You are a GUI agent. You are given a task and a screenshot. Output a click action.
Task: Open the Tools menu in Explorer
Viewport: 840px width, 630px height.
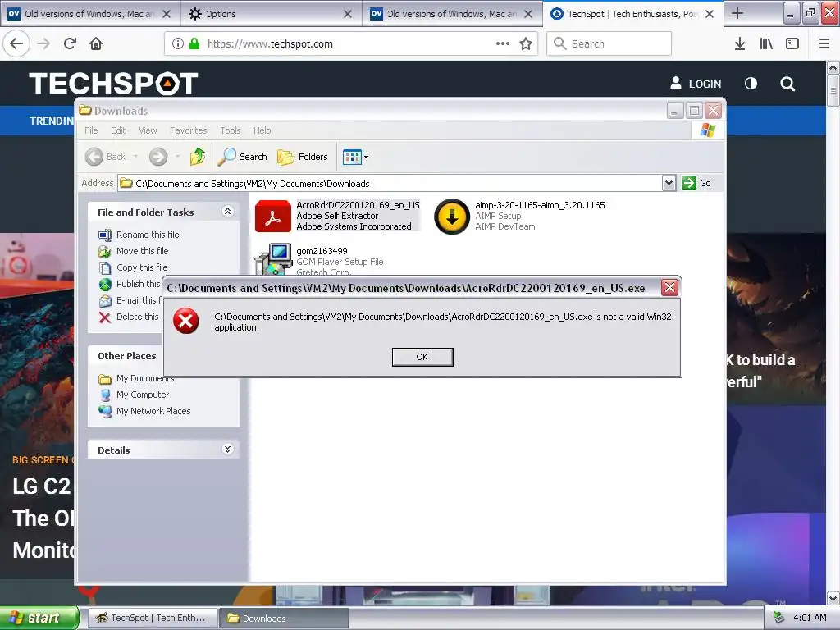pos(231,130)
